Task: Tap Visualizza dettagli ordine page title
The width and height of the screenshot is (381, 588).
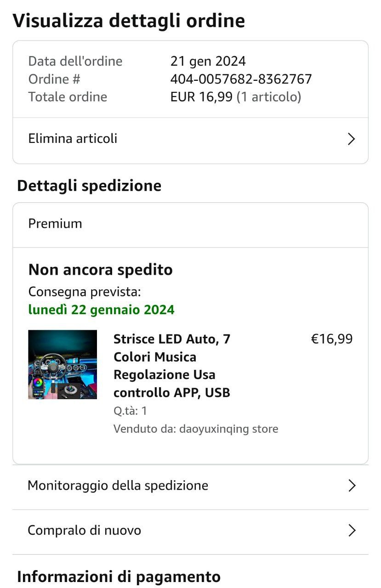Action: point(129,21)
